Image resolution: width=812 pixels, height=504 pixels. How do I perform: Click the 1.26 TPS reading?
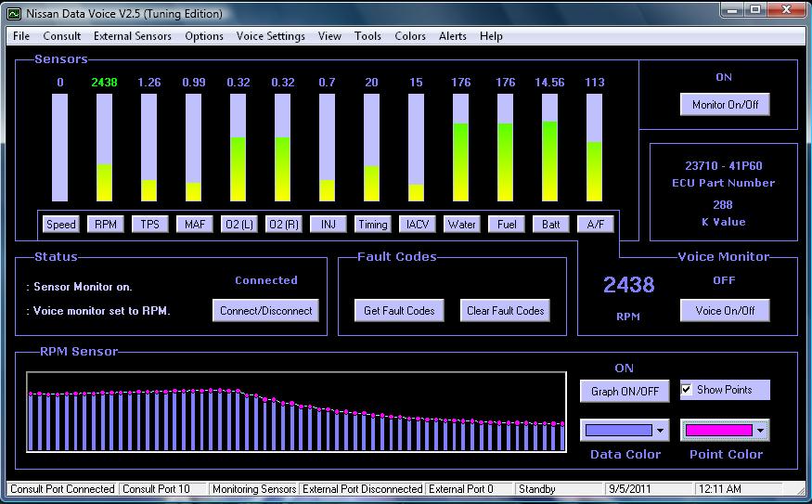coord(149,83)
